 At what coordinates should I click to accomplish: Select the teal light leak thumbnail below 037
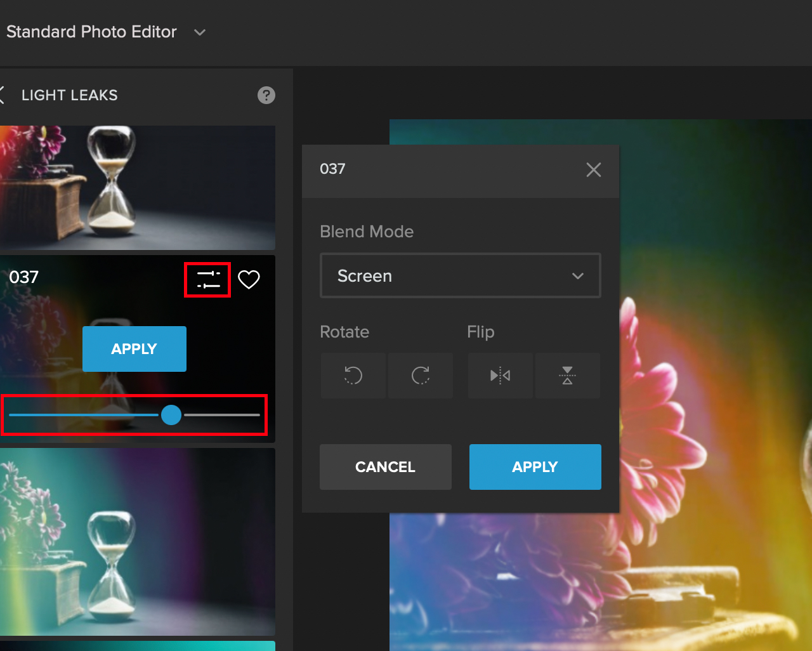click(138, 542)
